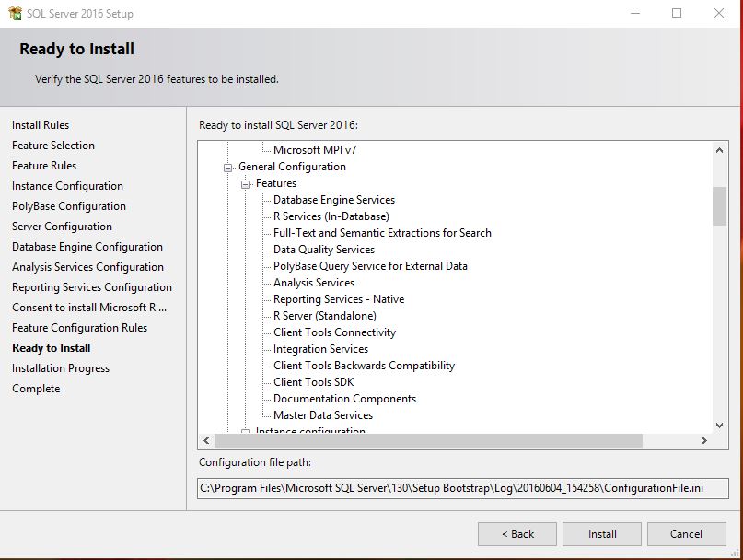The image size is (743, 560).
Task: Open the PolyBase Configuration step
Action: coord(68,206)
